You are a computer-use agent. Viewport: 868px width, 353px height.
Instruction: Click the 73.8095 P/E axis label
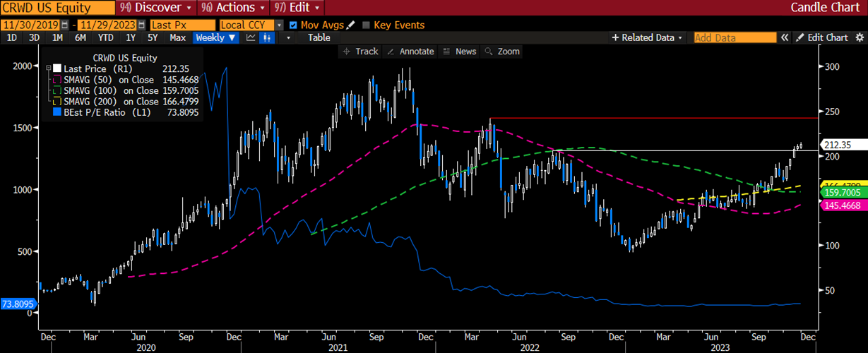[x=18, y=303]
